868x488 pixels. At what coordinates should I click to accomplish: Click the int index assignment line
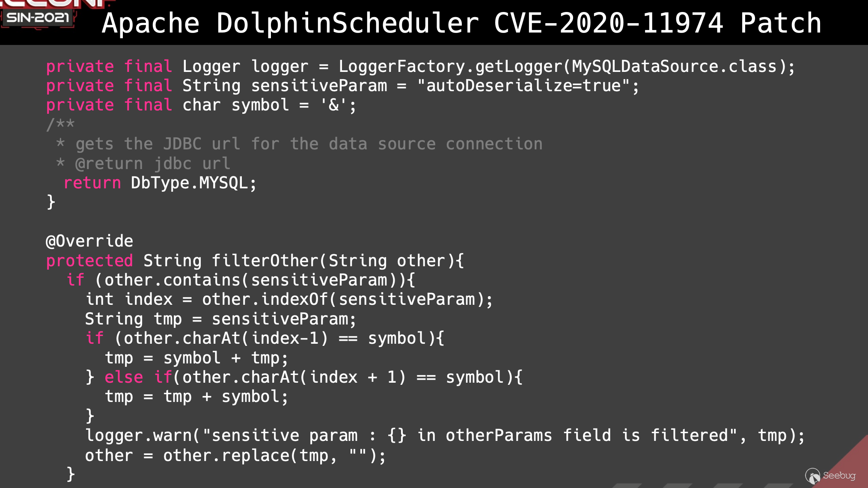point(289,300)
